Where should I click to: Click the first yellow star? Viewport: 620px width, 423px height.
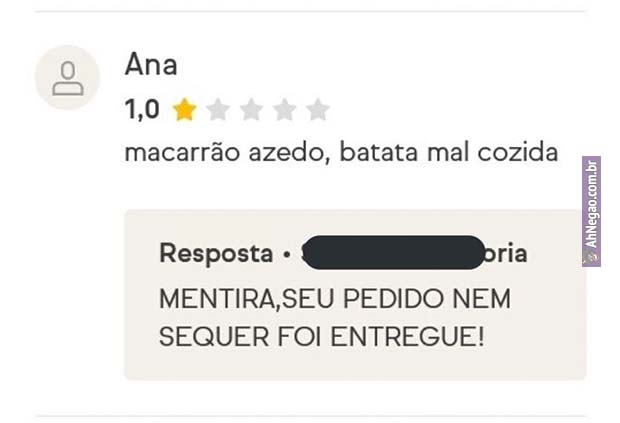[185, 110]
